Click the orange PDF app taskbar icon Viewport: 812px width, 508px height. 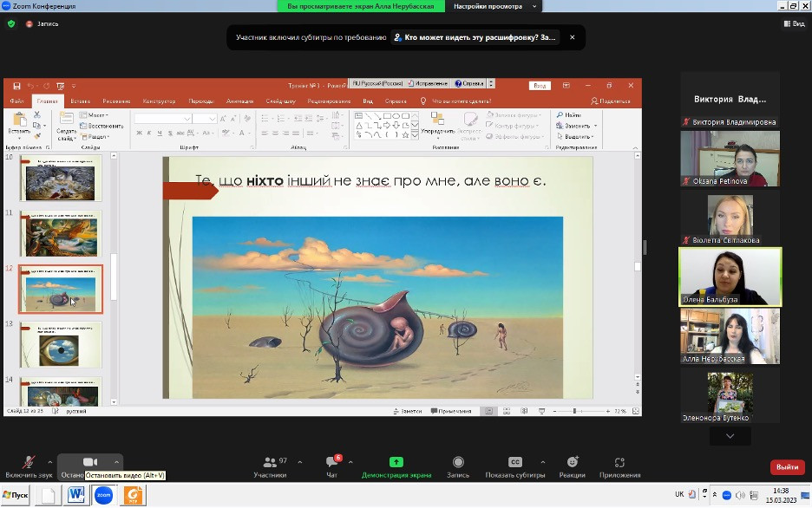133,495
